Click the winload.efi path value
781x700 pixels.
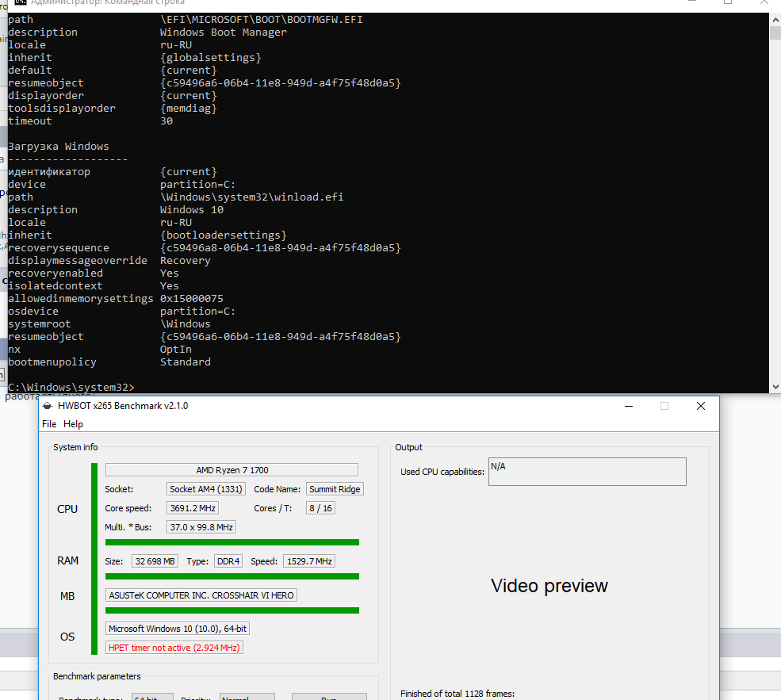251,197
